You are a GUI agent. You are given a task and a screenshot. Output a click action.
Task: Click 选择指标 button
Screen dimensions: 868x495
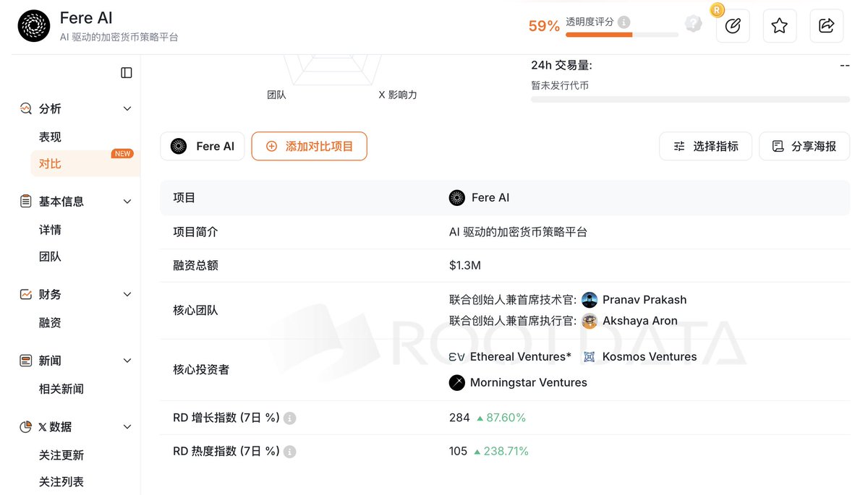(x=706, y=146)
